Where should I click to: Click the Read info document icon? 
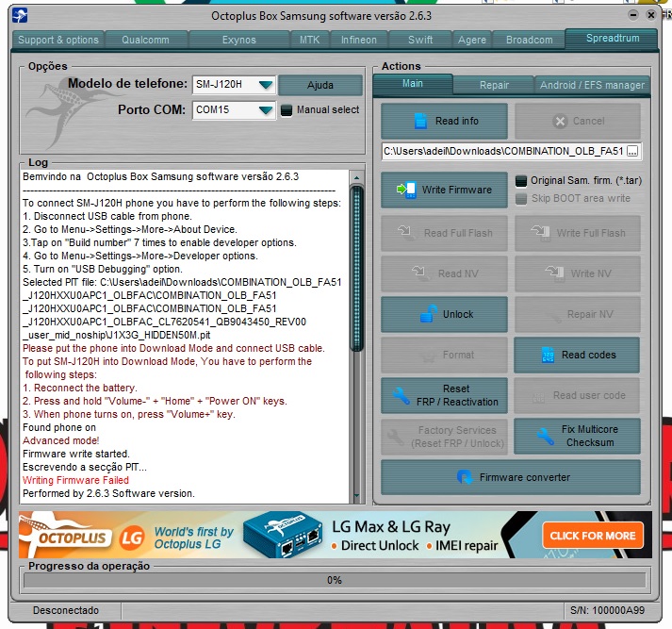pos(420,121)
